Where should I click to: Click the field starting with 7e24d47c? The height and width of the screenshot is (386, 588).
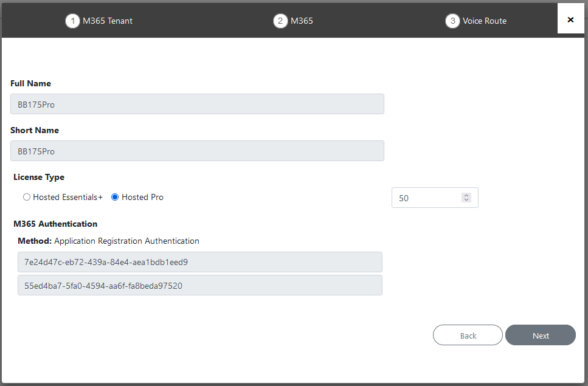click(x=200, y=262)
